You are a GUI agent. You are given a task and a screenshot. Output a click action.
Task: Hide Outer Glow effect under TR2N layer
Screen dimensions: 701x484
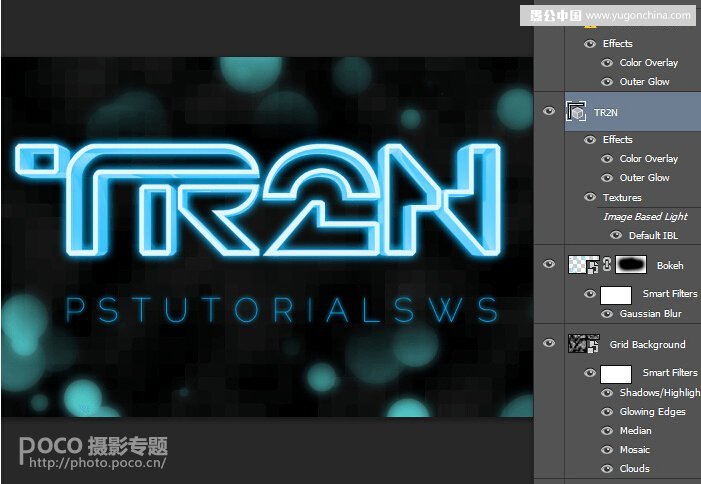[x=607, y=178]
